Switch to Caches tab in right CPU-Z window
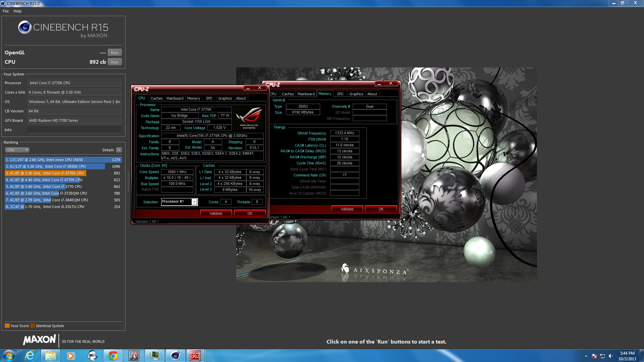The height and width of the screenshot is (362, 644). (288, 94)
